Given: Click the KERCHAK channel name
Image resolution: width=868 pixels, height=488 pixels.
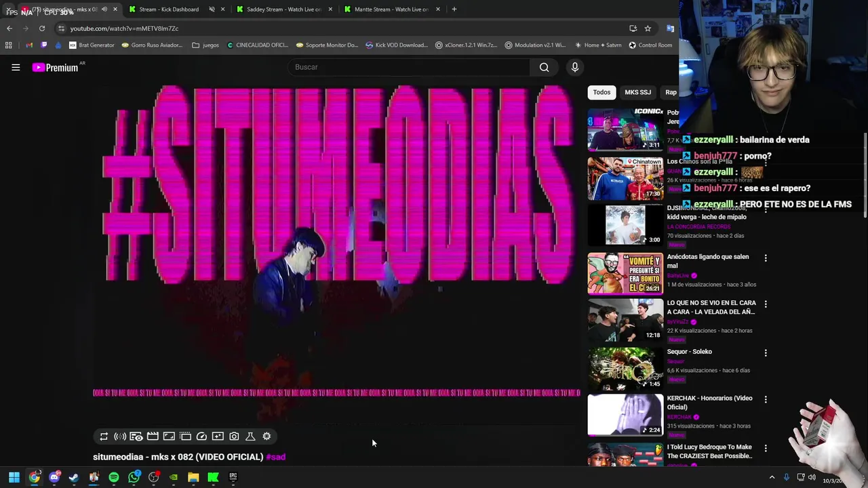Looking at the screenshot, I should [x=679, y=417].
